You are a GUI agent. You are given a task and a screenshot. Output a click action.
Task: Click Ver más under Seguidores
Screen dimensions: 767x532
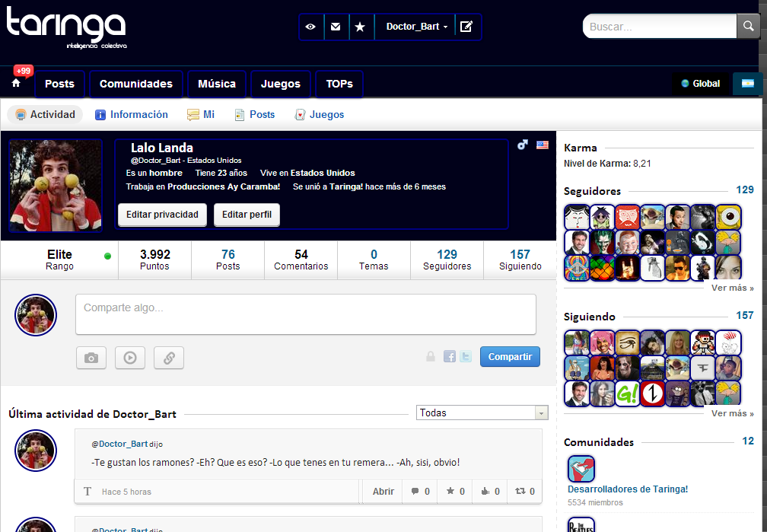coord(732,288)
